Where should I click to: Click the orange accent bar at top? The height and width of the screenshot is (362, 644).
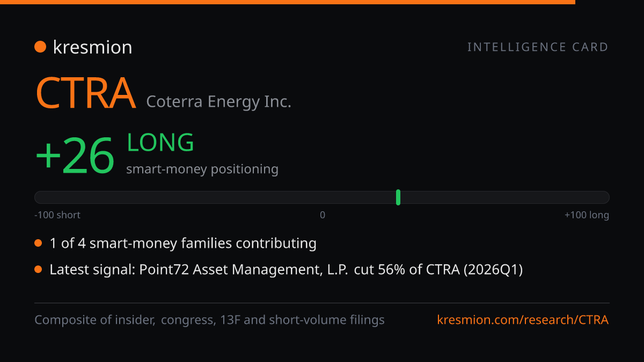[x=288, y=2]
